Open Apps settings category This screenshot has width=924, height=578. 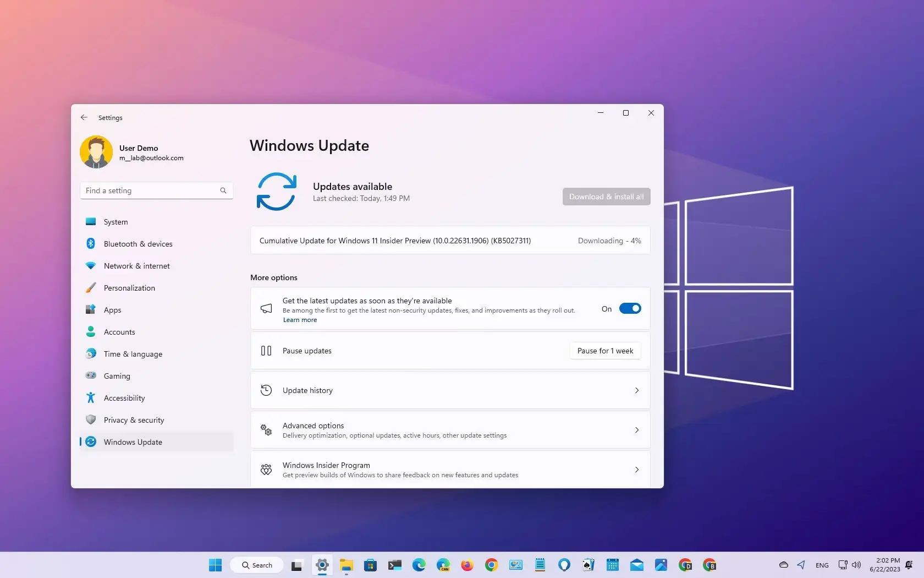tap(157, 310)
